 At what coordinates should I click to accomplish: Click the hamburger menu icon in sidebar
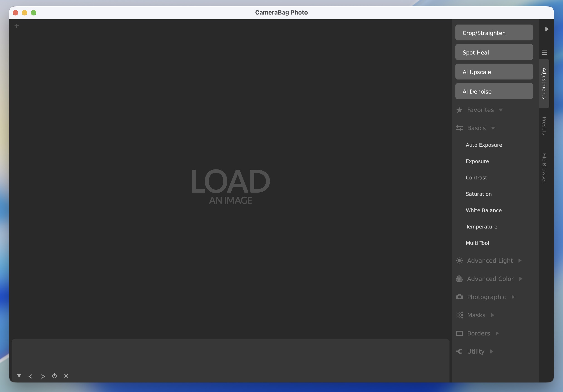click(x=544, y=53)
